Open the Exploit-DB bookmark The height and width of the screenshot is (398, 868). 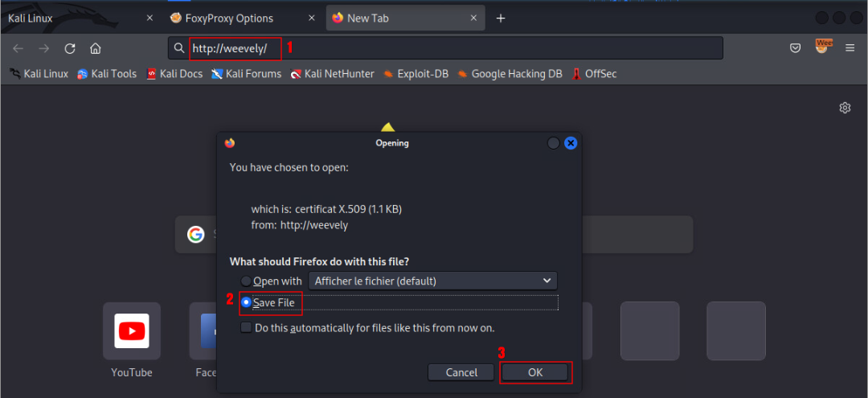click(x=415, y=74)
